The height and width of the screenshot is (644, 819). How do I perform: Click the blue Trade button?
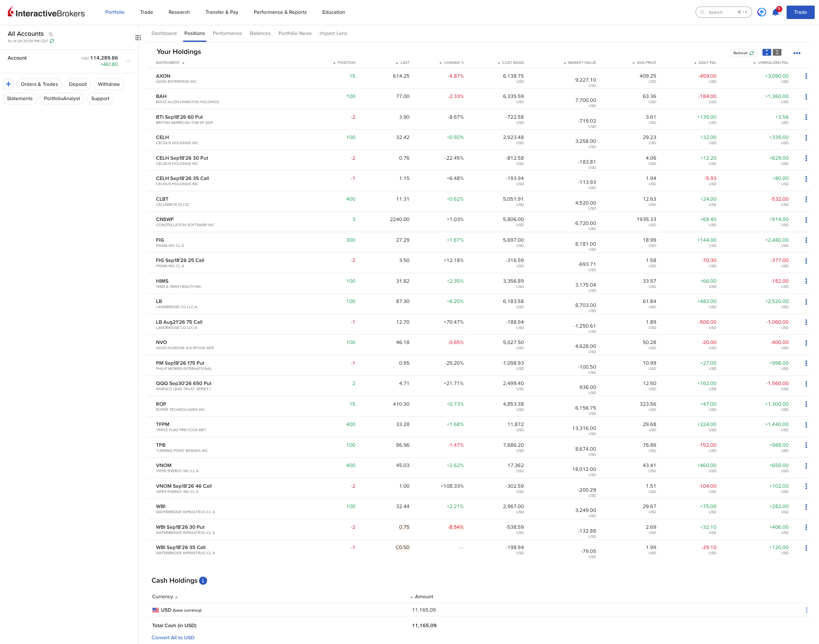[x=800, y=12]
